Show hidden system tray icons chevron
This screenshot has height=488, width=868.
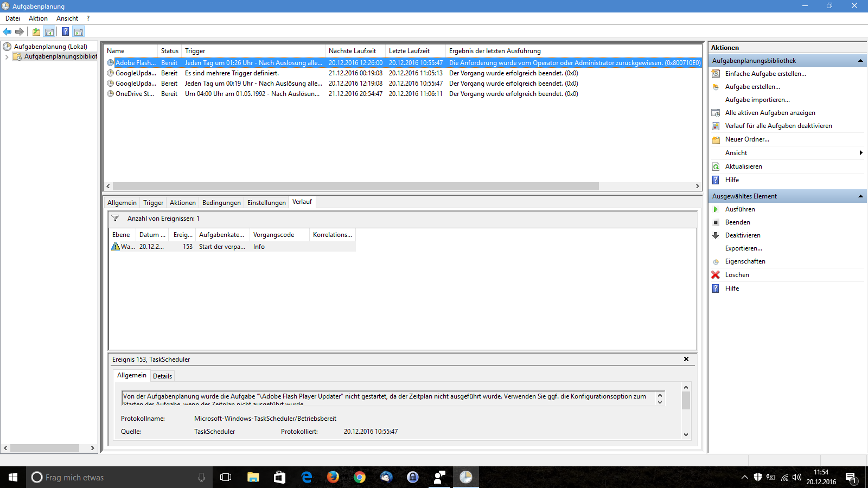coord(744,477)
